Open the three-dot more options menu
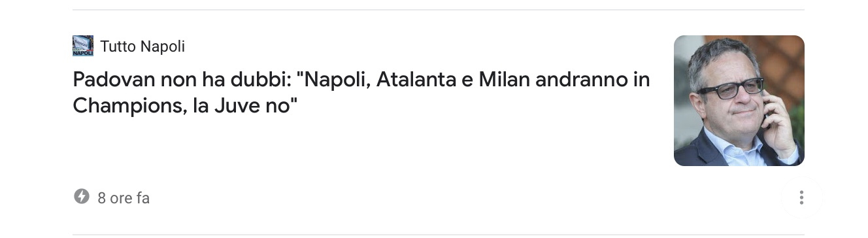This screenshot has height=238, width=868. coord(801,197)
